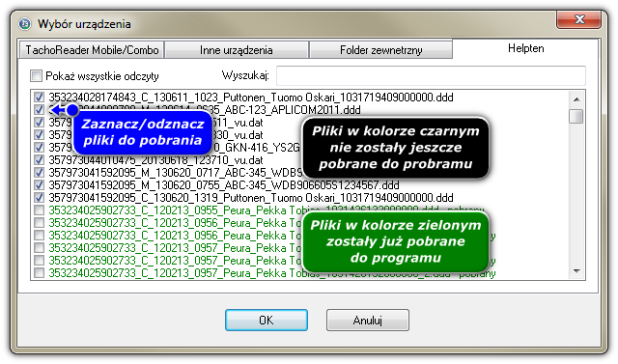Confirm selection with OK button

[x=267, y=320]
